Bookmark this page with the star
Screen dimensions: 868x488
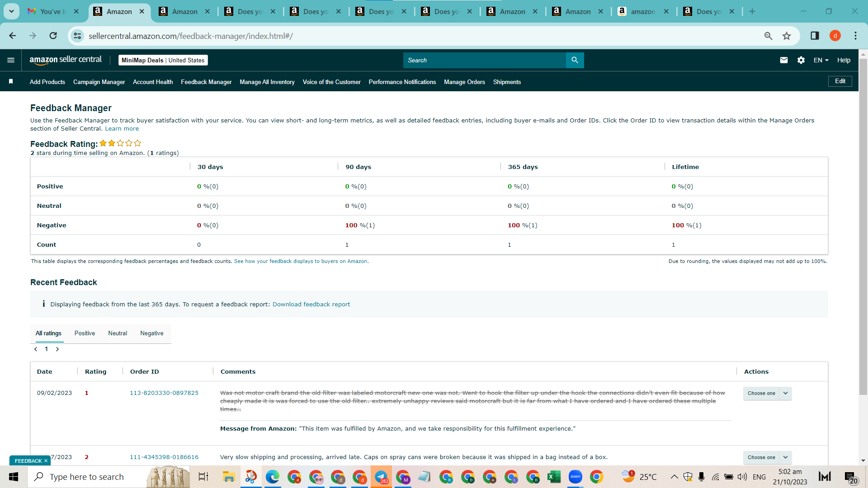[787, 36]
